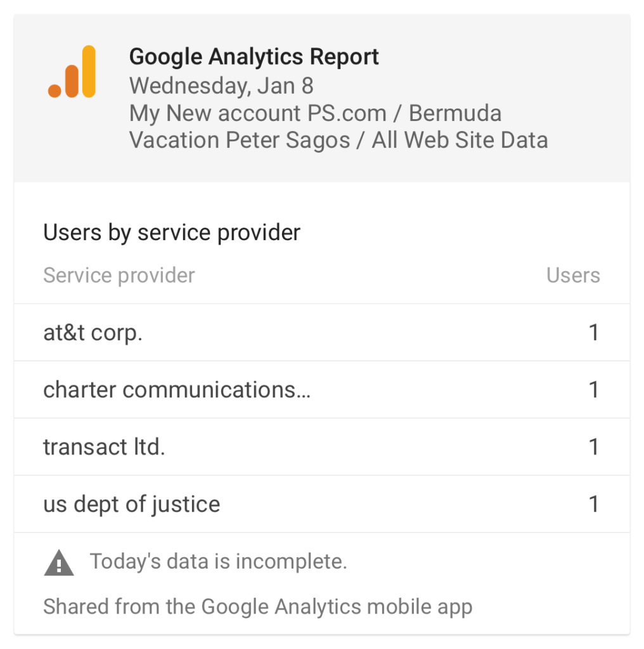This screenshot has height=649, width=644.
Task: Click the user count for at&t corp.
Action: (x=594, y=332)
